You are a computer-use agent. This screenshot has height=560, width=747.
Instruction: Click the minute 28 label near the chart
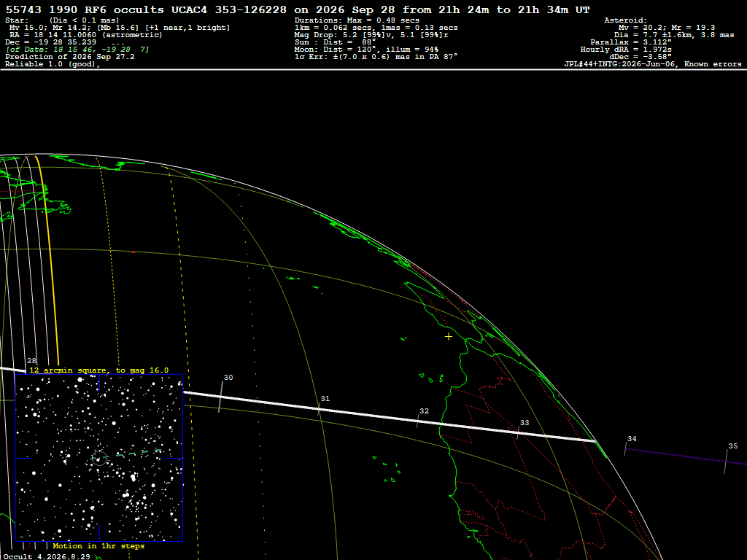31,360
